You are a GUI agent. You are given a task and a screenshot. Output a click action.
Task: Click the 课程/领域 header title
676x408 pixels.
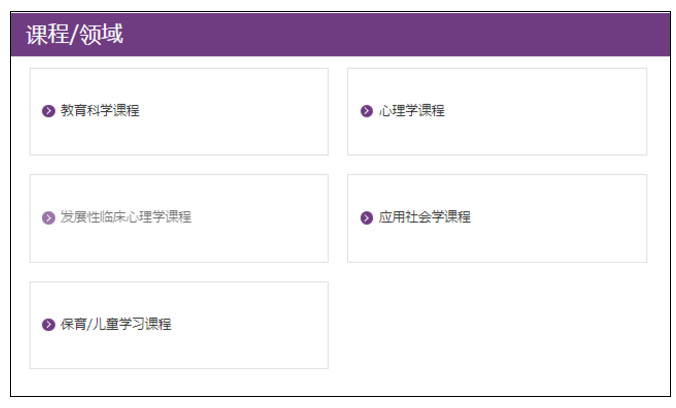(x=75, y=34)
